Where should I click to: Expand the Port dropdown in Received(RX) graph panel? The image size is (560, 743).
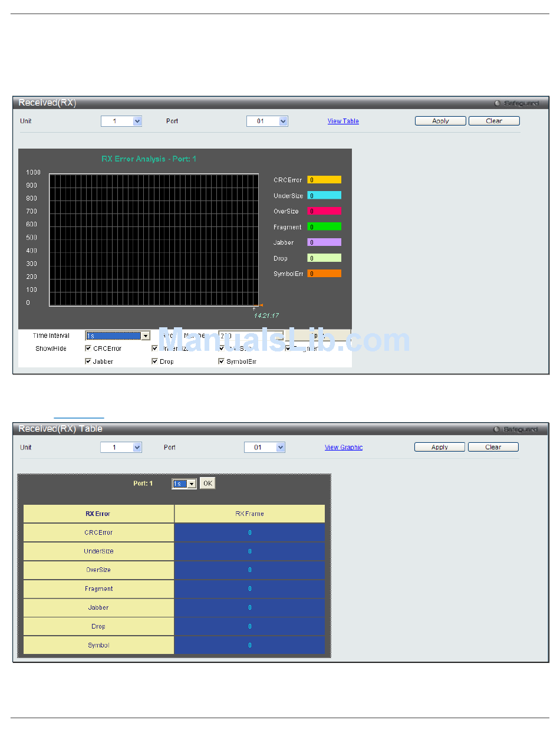(266, 121)
